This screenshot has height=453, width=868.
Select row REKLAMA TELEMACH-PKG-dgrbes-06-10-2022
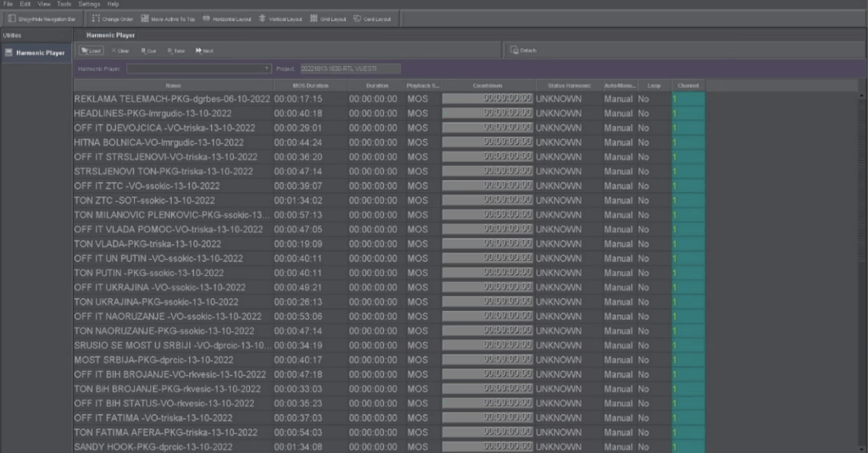[x=389, y=99]
